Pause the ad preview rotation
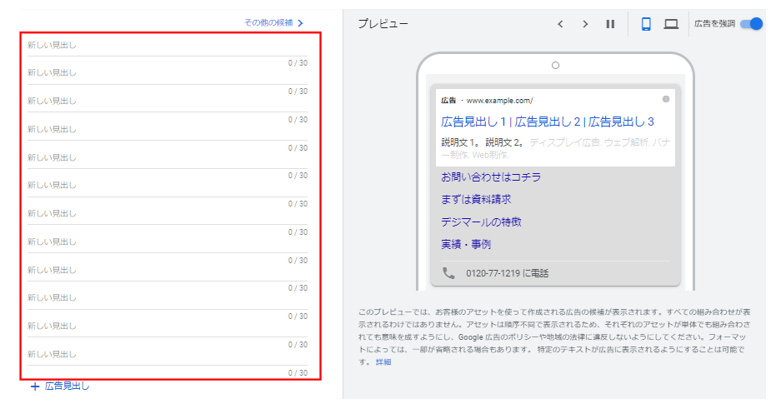The width and height of the screenshot is (774, 405). click(611, 24)
